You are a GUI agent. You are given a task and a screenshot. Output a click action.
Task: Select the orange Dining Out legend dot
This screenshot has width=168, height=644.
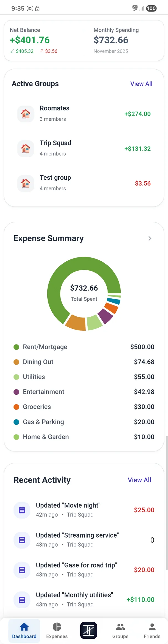[x=16, y=362]
